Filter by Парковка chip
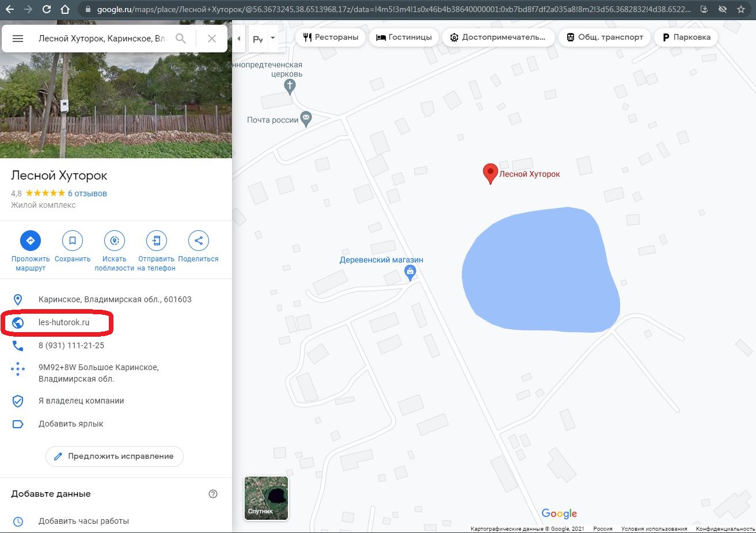Image resolution: width=756 pixels, height=533 pixels. (686, 37)
